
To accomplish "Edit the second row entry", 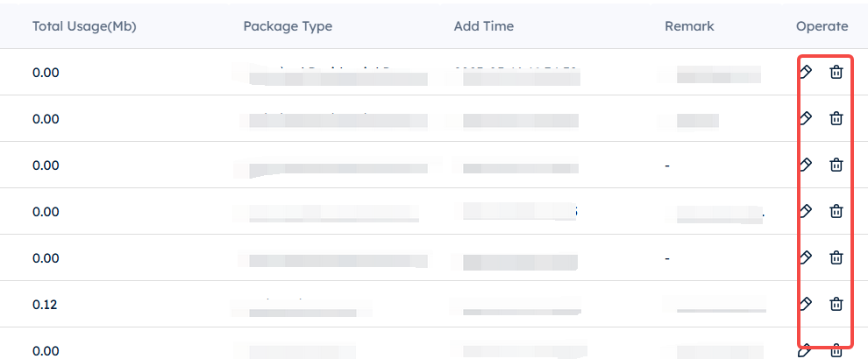I will tap(806, 118).
